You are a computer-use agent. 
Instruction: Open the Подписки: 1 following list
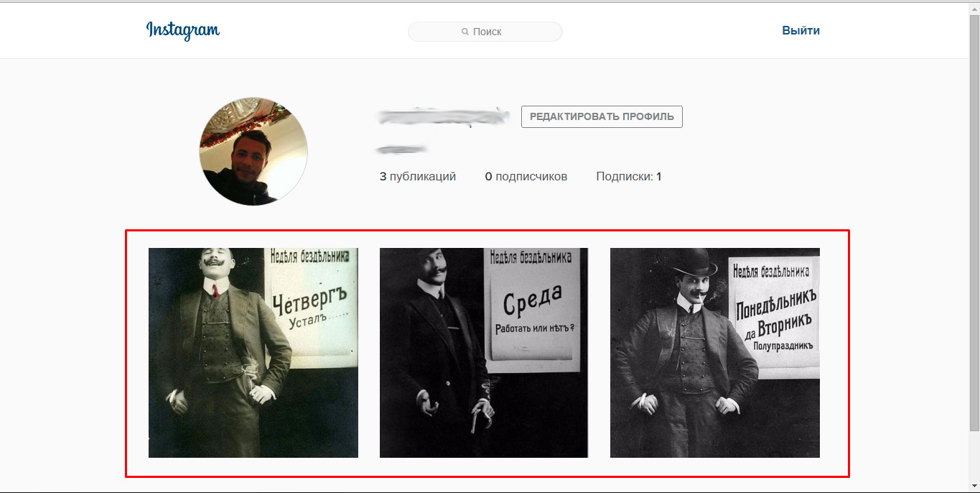click(628, 176)
